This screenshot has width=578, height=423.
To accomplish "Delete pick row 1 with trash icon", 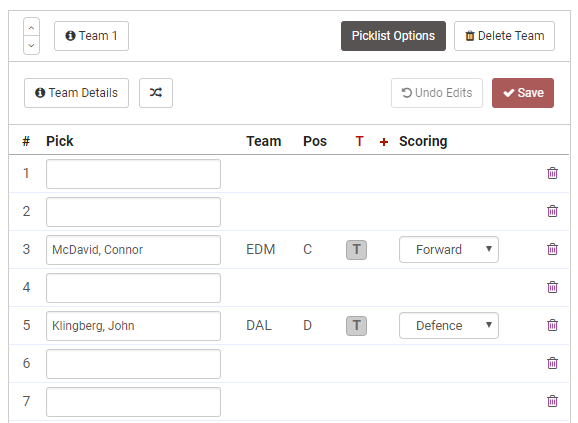I will click(x=552, y=173).
